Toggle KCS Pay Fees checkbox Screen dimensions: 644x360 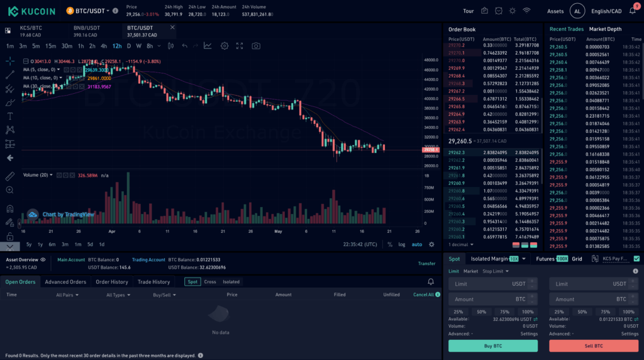[636, 259]
